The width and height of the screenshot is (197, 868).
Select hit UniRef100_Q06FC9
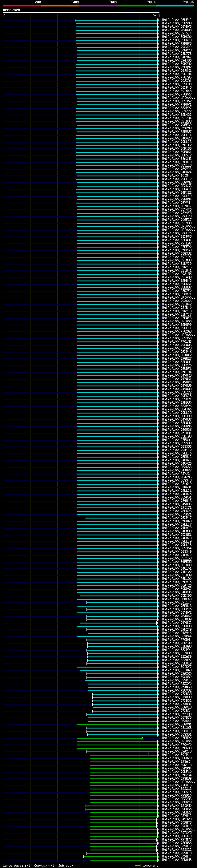[177, 125]
